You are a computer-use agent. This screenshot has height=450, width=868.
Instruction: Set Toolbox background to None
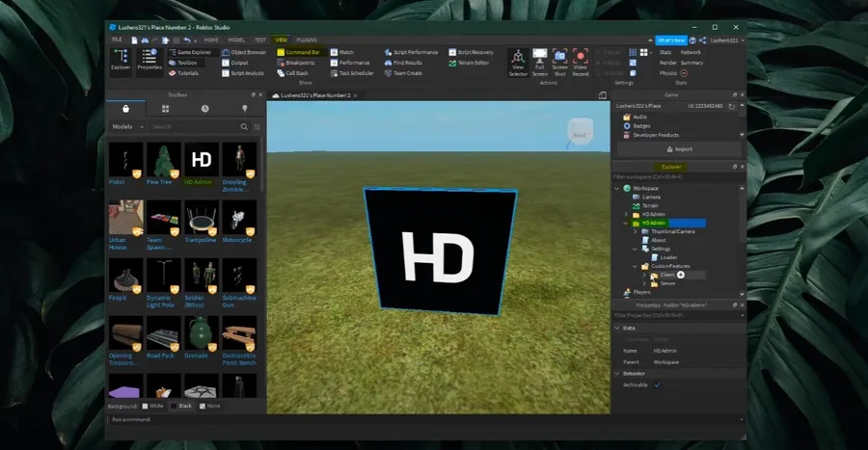pyautogui.click(x=210, y=406)
